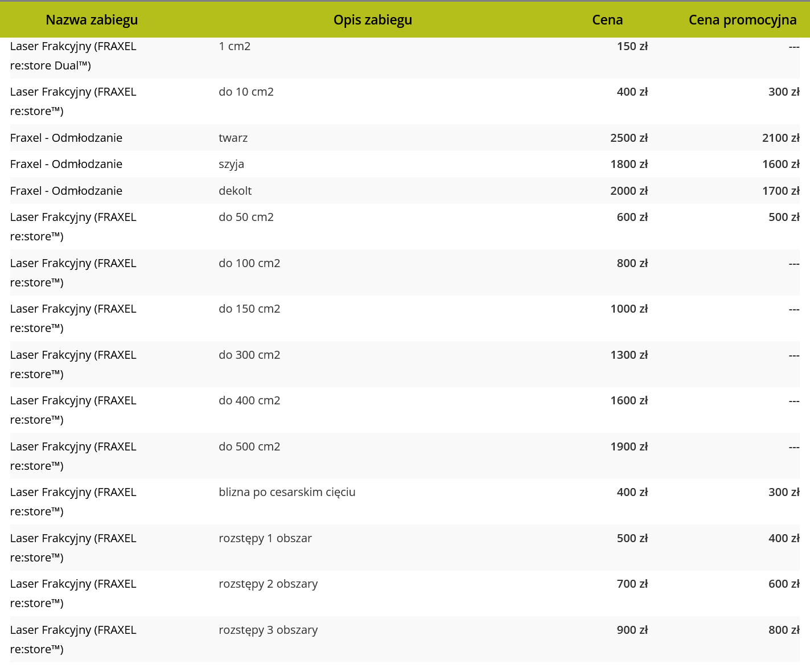The height and width of the screenshot is (672, 810).
Task: Click the 'do 50 cm2' description cell
Action: [246, 217]
